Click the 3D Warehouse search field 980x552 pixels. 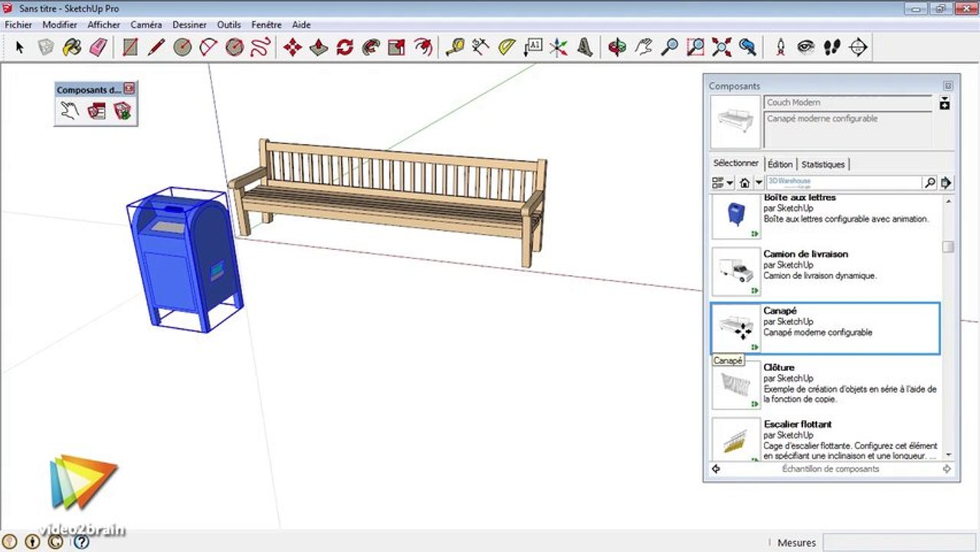[844, 182]
